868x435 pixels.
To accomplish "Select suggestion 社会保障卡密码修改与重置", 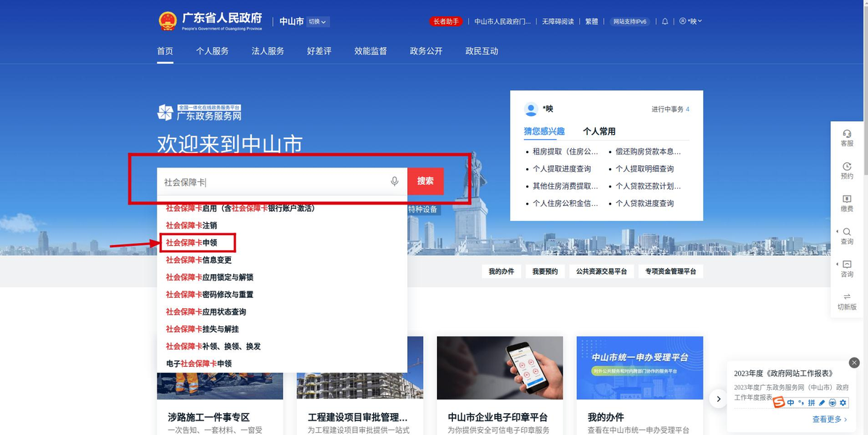I will coord(209,294).
